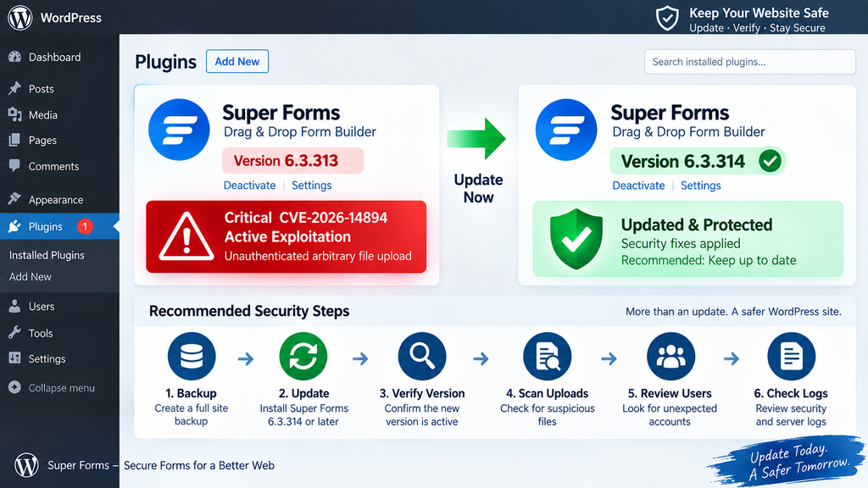Deactivate Super Forms version 6.3.314
The height and width of the screenshot is (488, 868).
pos(638,186)
